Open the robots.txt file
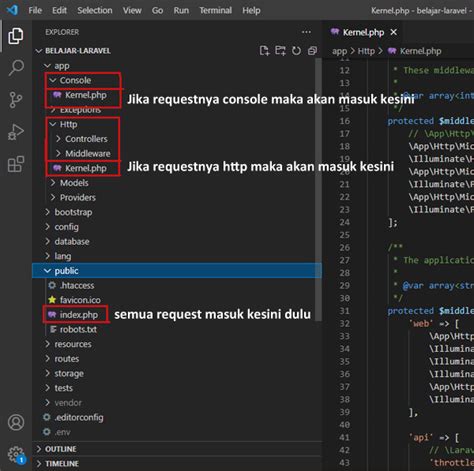The image size is (474, 471). click(x=177, y=330)
